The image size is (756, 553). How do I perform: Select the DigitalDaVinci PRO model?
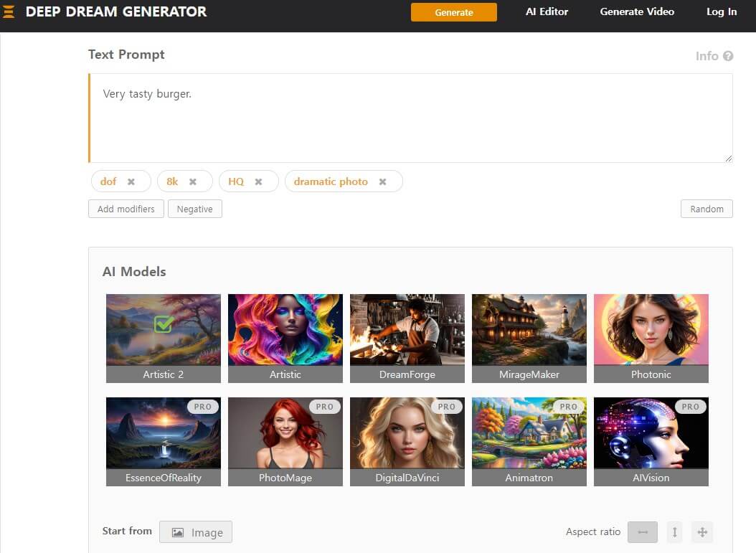pyautogui.click(x=407, y=442)
